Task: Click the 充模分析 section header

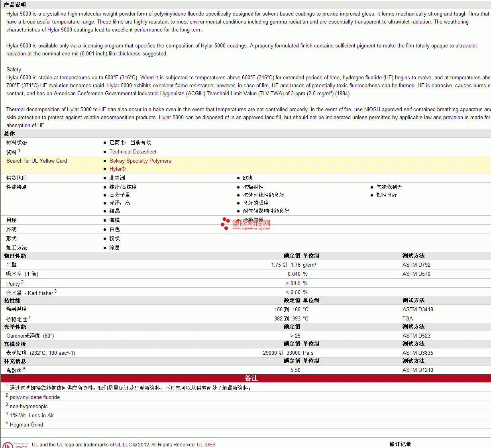Action: coord(15,344)
